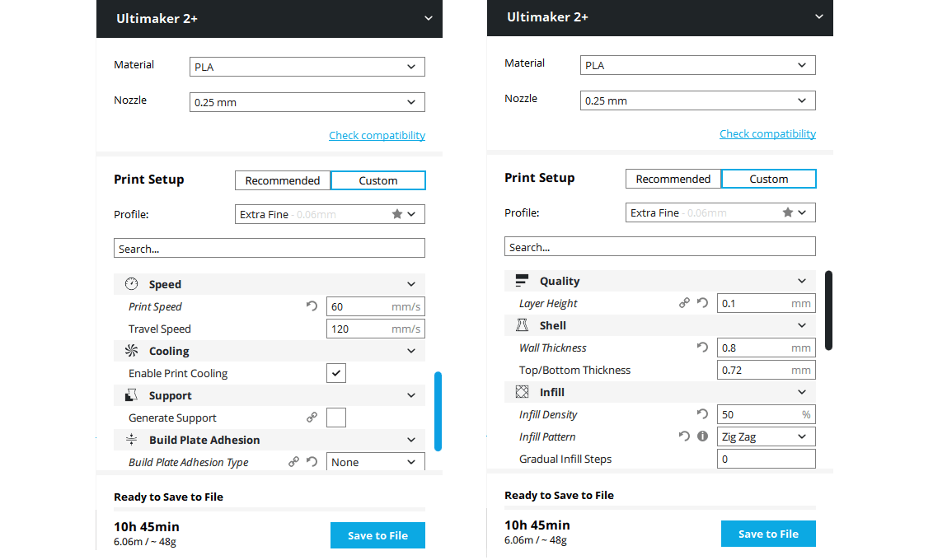Click the Layer Height value field
The width and height of the screenshot is (933, 560).
767,303
